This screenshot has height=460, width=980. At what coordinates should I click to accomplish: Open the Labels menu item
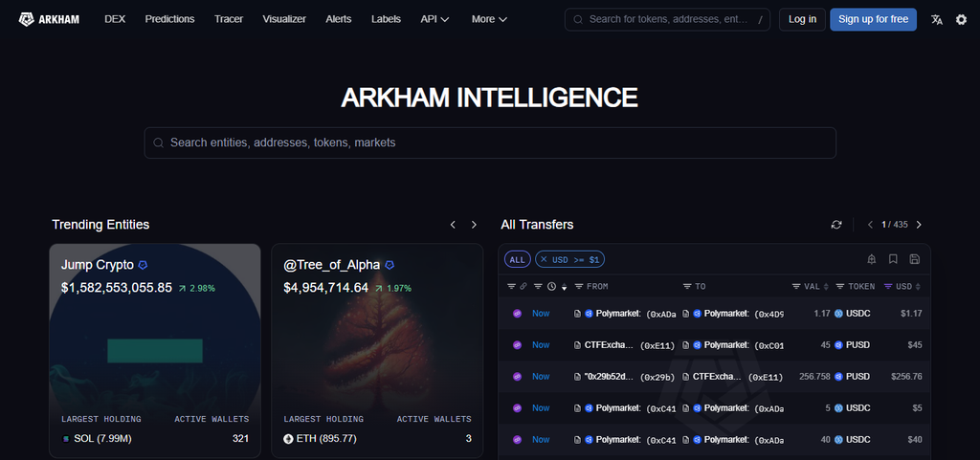pos(387,19)
